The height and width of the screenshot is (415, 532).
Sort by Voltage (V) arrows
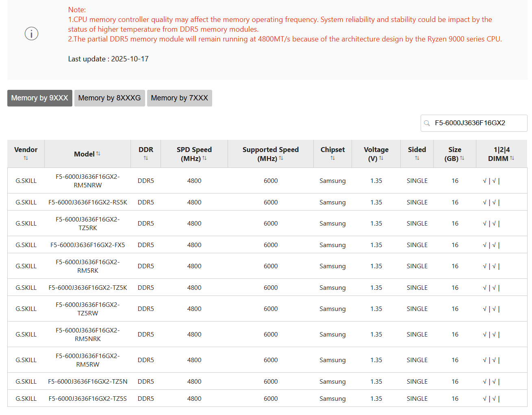pos(381,158)
